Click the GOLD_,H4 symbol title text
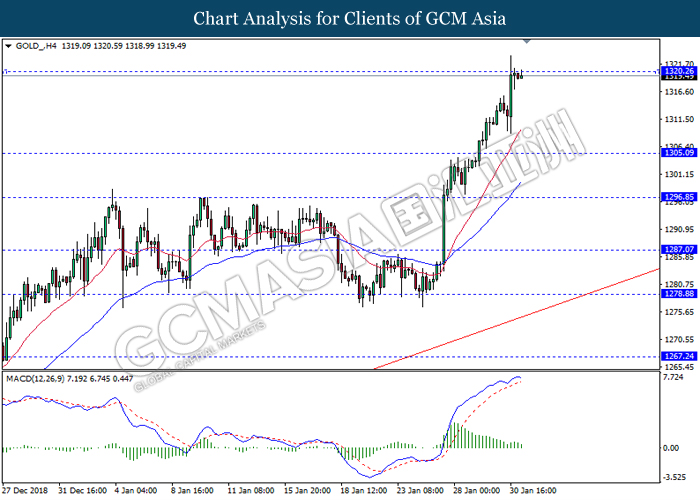Viewport: 700px width, 500px height. tap(36, 46)
